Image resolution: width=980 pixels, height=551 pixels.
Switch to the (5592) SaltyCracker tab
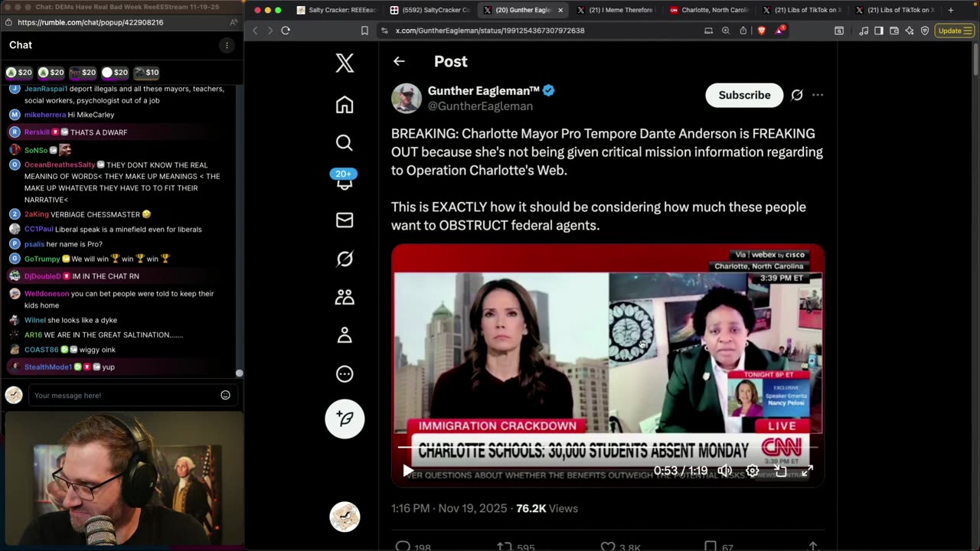click(x=430, y=10)
